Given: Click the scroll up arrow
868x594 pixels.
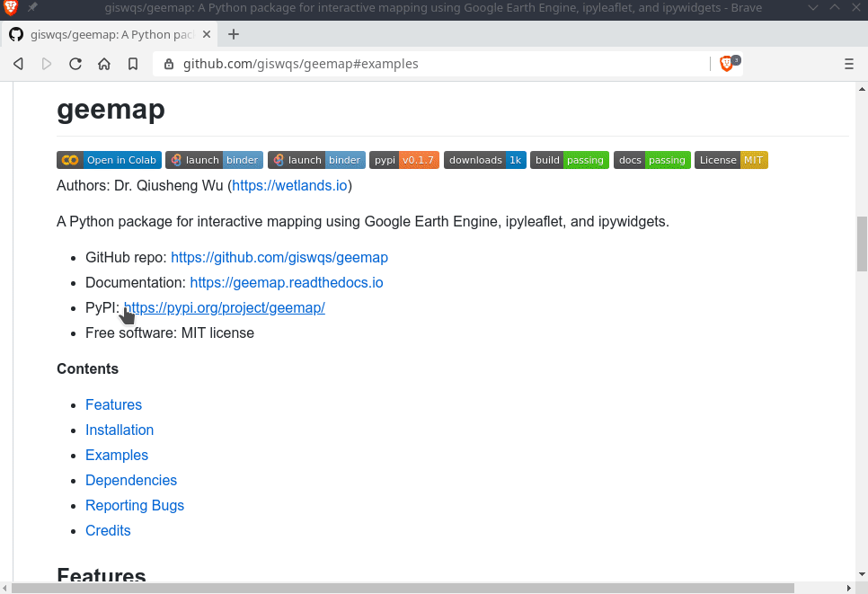Looking at the screenshot, I should point(862,89).
